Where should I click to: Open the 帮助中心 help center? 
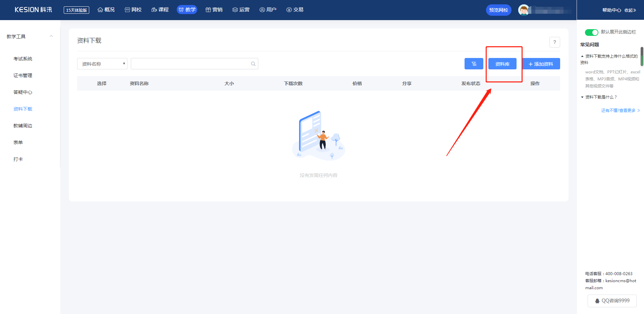[611, 10]
